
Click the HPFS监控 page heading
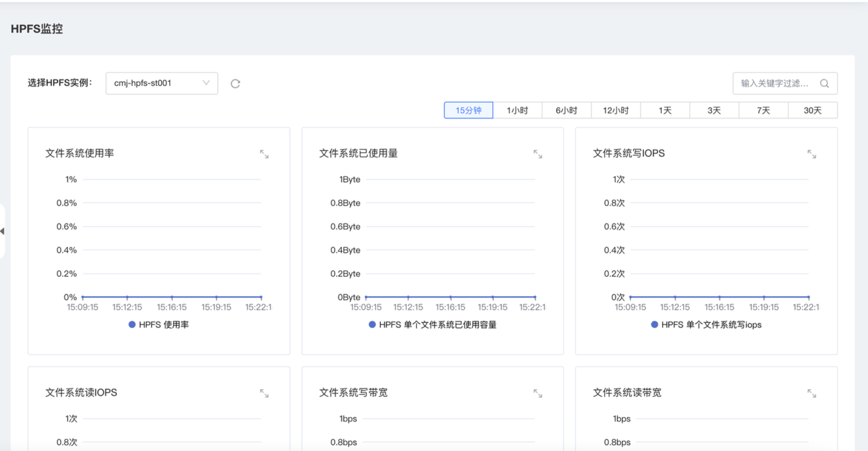[37, 29]
